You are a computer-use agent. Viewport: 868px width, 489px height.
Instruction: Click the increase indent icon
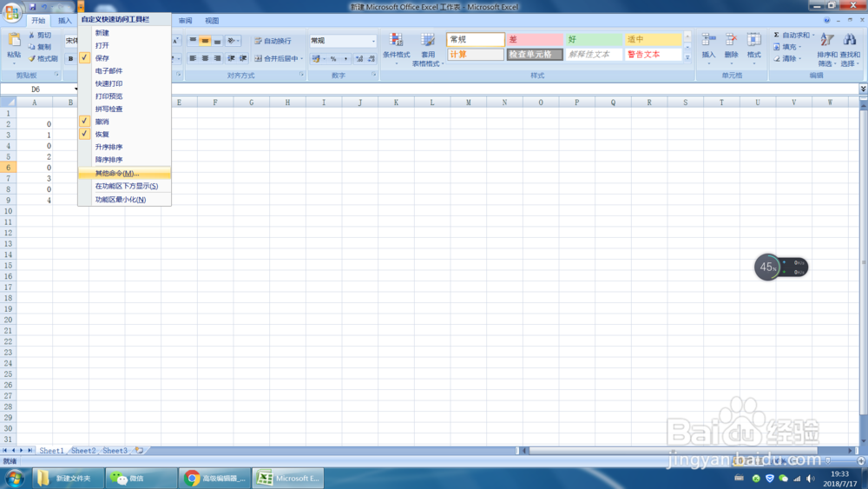(243, 58)
